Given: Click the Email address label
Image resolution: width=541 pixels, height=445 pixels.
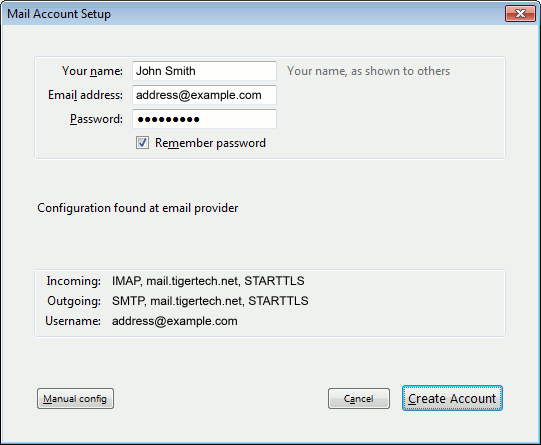Looking at the screenshot, I should [85, 95].
